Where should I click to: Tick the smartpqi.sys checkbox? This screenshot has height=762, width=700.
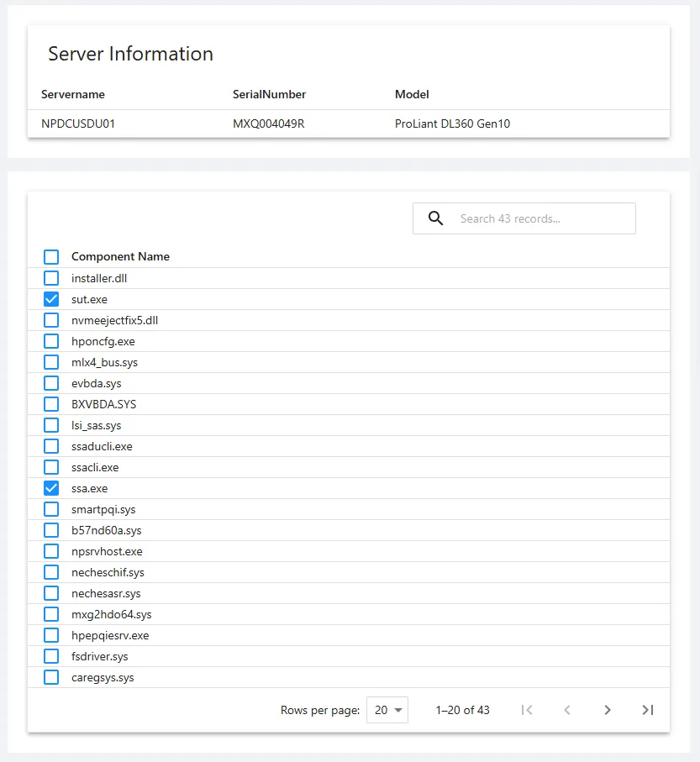(51, 509)
